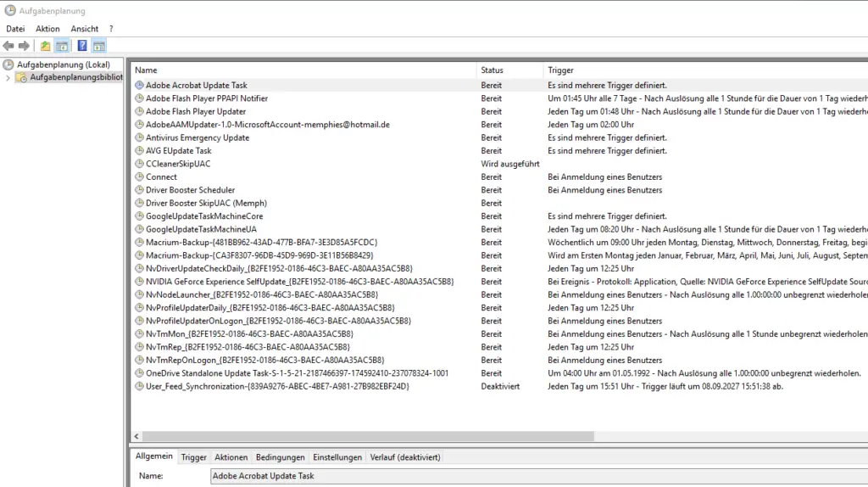Open the Verlauf (deaktiviert) tab

405,457
